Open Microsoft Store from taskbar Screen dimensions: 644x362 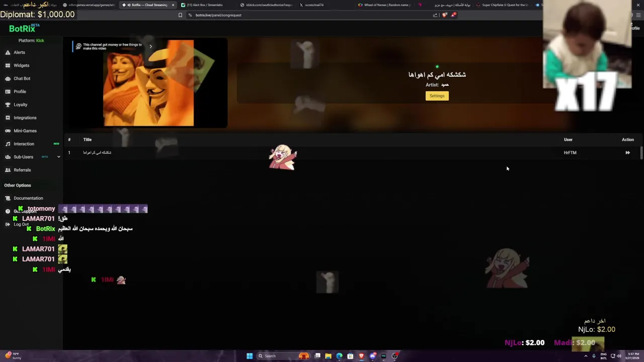click(350, 356)
